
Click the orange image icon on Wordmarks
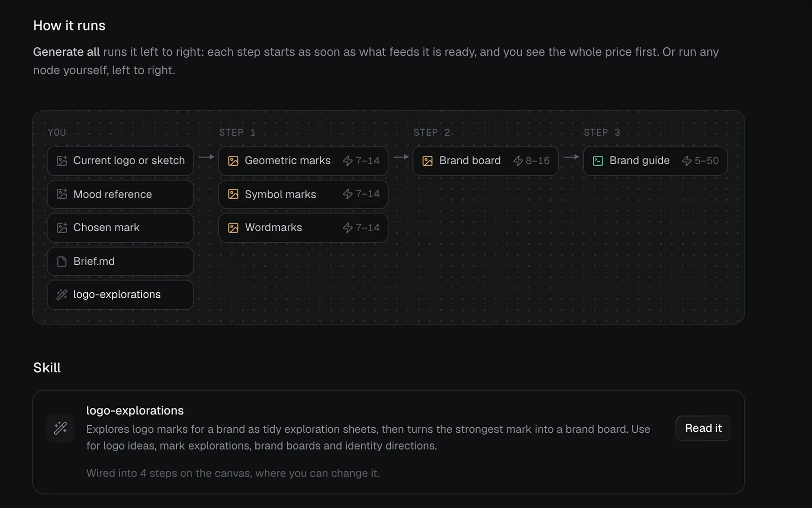tap(233, 228)
